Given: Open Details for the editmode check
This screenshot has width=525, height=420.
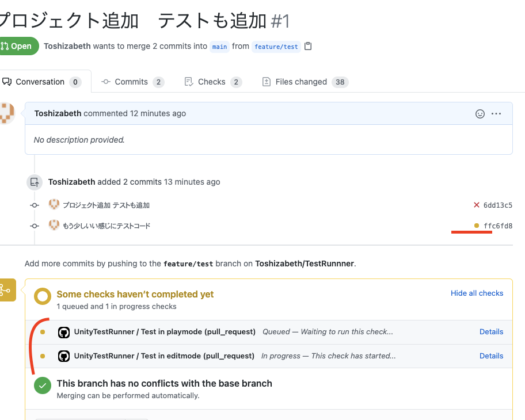Looking at the screenshot, I should point(491,356).
